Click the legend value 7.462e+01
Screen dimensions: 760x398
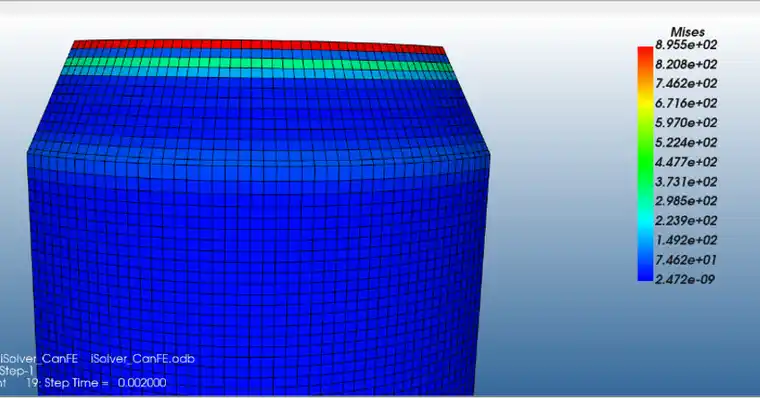pos(686,260)
